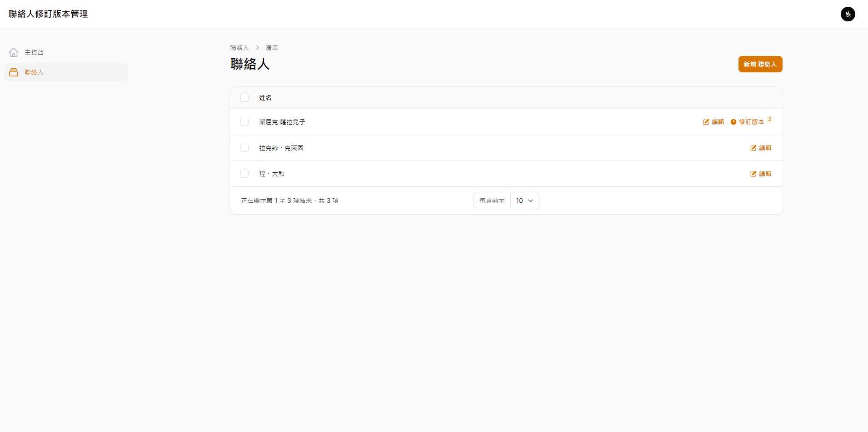Open the user avatar at top right
This screenshot has height=432, width=868.
pyautogui.click(x=847, y=14)
